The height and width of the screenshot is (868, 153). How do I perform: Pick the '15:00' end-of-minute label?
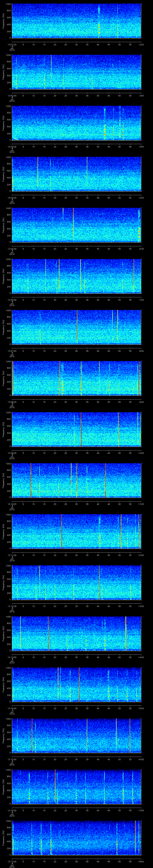coord(141,708)
